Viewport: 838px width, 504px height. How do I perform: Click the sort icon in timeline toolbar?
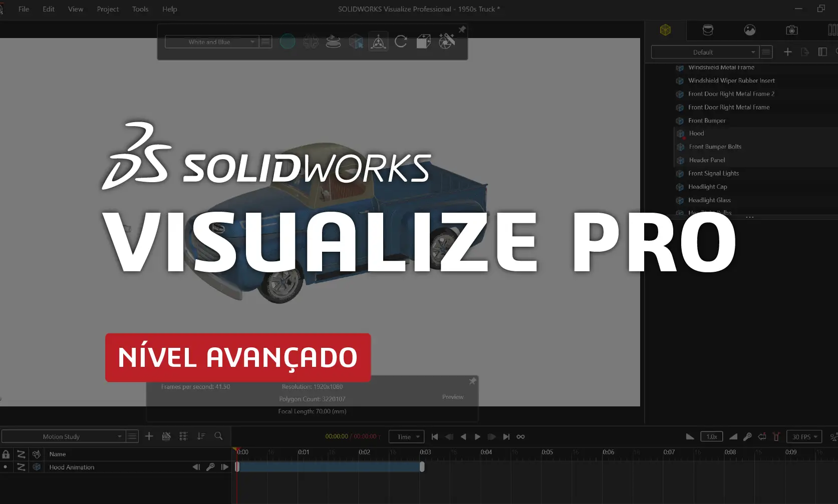point(201,436)
